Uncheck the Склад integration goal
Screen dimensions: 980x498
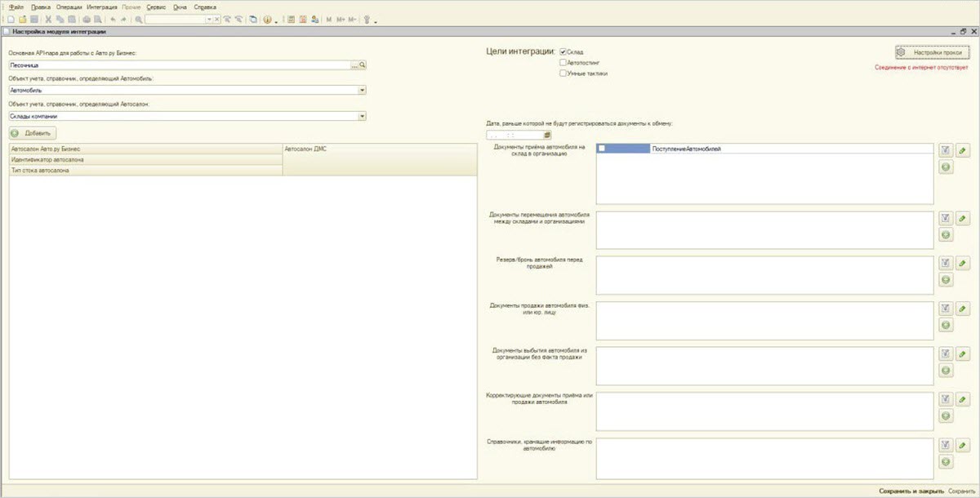coord(563,51)
